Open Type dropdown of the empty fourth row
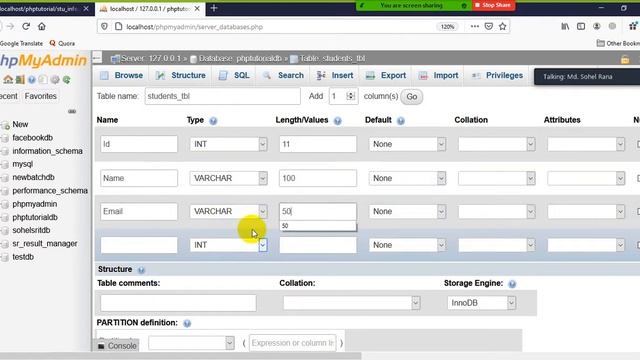Image resolution: width=640 pixels, height=360 pixels. click(228, 245)
